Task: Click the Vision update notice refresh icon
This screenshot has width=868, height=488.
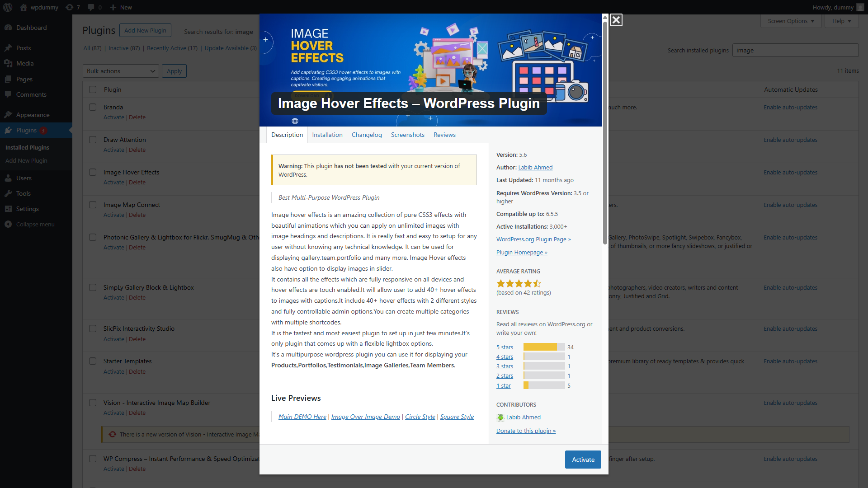Action: [x=113, y=434]
